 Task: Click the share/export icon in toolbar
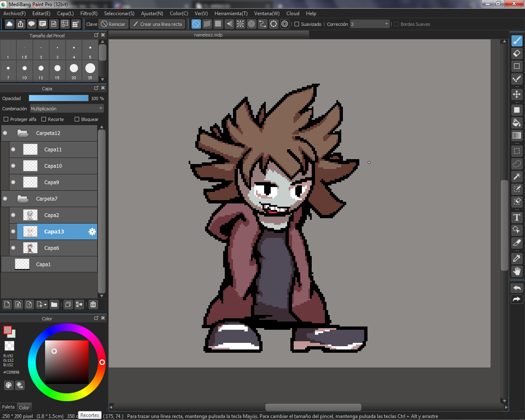coord(21,24)
